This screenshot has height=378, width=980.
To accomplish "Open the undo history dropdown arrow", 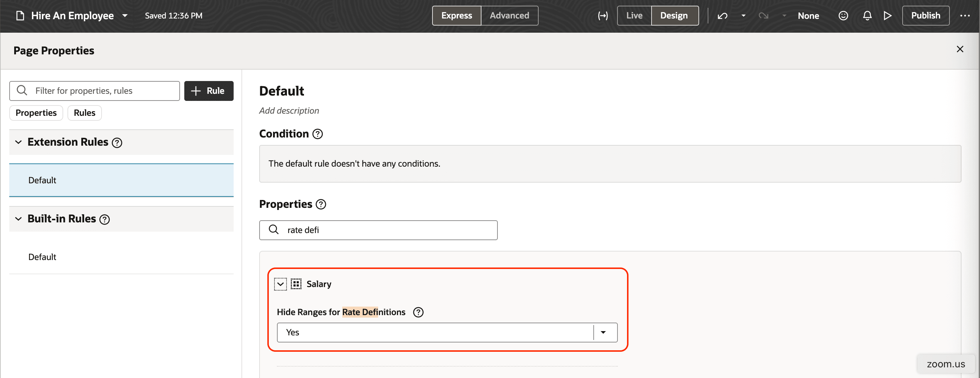I will point(743,16).
